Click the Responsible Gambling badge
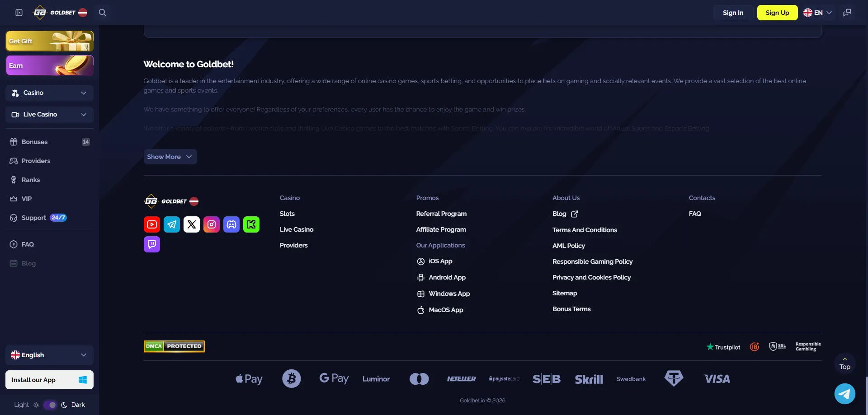The image size is (868, 415). [808, 346]
